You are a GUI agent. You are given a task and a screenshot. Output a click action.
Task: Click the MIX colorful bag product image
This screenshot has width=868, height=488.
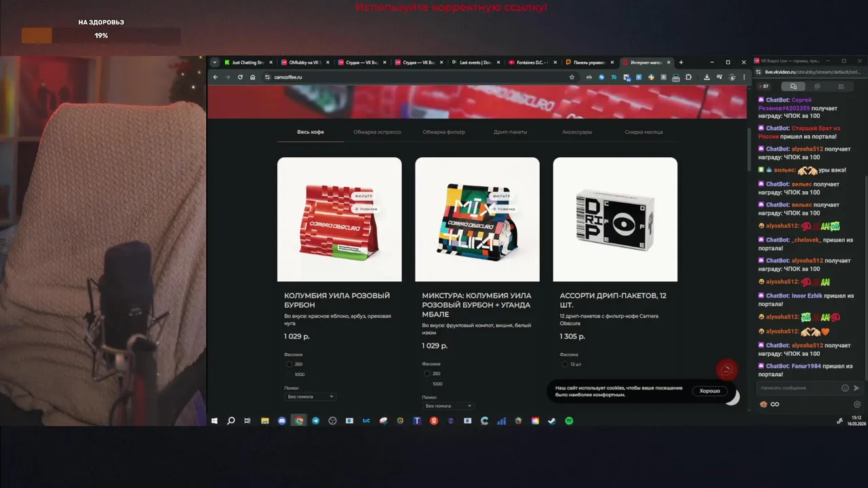click(477, 220)
